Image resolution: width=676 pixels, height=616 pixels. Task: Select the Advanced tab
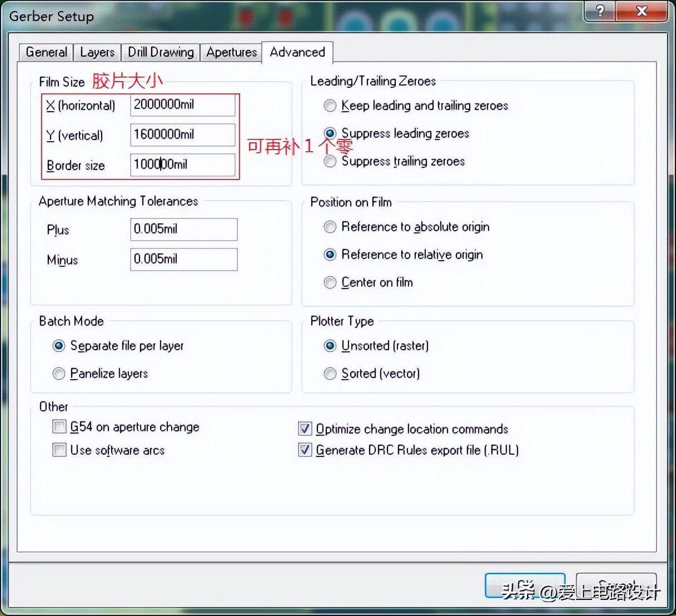[297, 52]
